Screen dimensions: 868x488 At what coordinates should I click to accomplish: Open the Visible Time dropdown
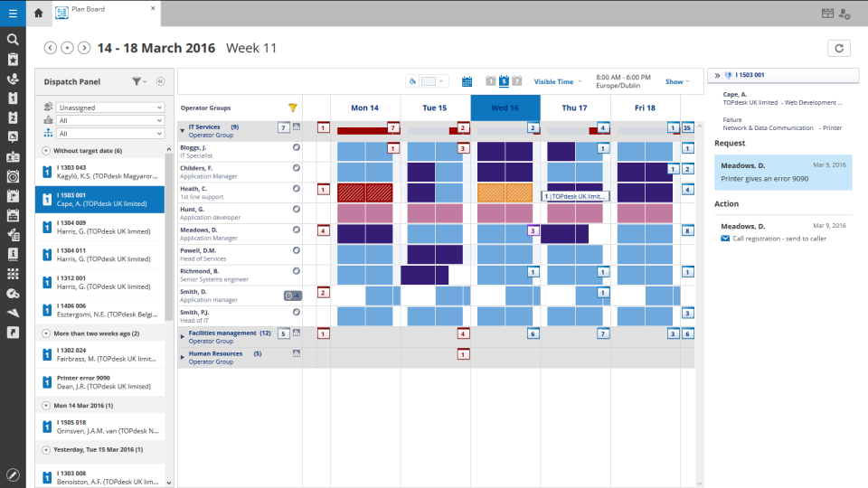click(558, 81)
